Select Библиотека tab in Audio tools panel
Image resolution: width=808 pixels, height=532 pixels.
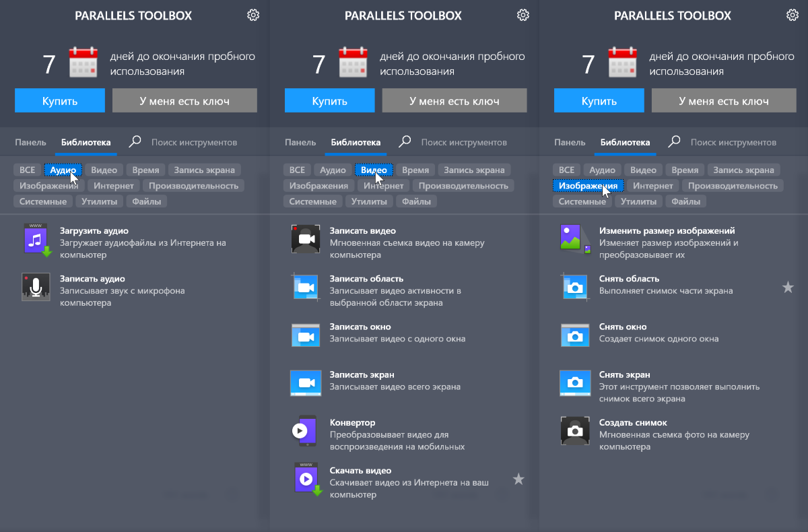coord(86,142)
